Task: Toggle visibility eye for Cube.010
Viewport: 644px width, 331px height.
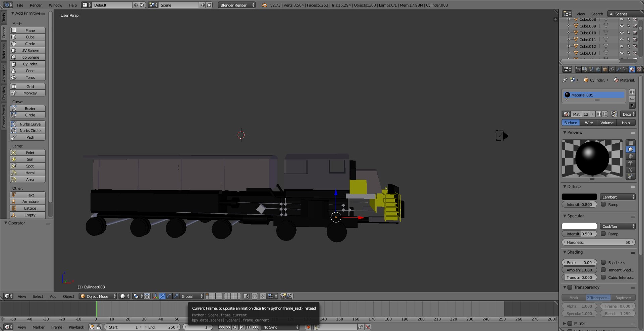Action: (622, 33)
